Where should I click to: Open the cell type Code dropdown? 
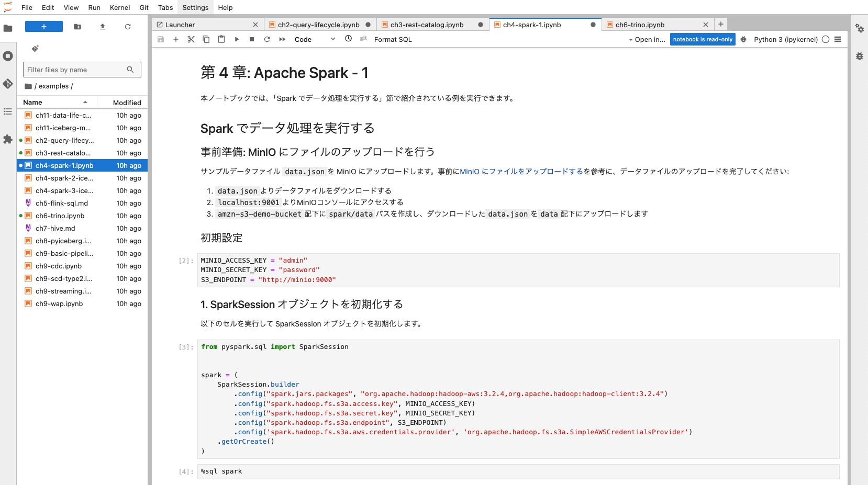pyautogui.click(x=315, y=39)
